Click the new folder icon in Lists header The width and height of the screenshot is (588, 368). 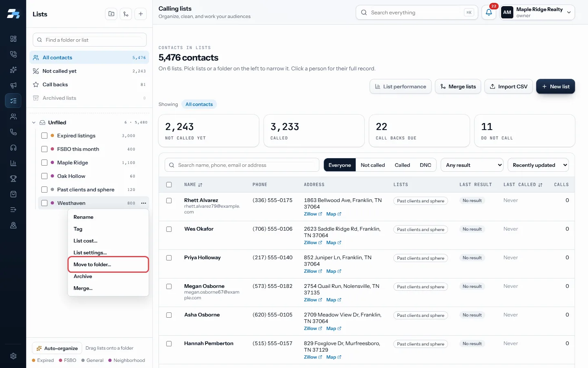coord(111,14)
